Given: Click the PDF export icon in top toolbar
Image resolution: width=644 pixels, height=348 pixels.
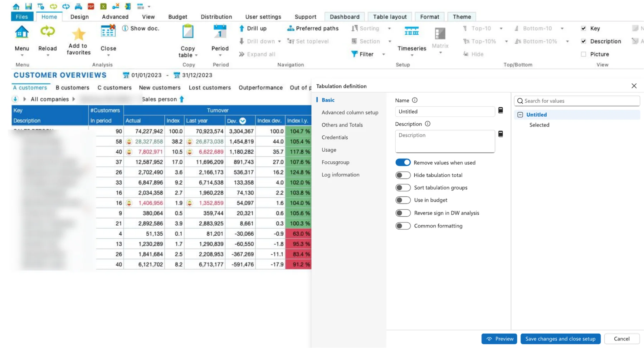Looking at the screenshot, I should pos(91,6).
